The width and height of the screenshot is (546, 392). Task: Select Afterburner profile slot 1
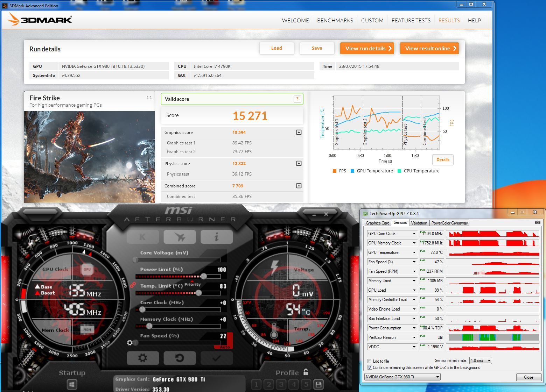pyautogui.click(x=256, y=385)
